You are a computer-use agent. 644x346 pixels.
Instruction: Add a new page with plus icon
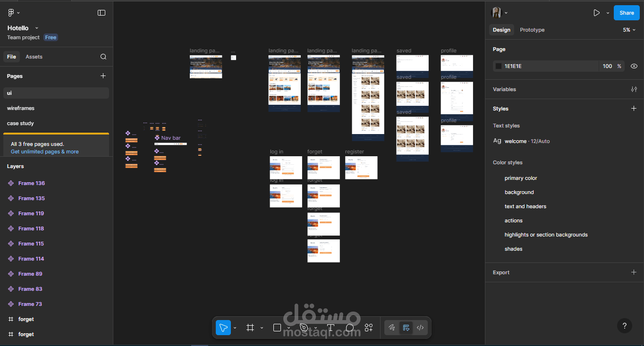[103, 76]
